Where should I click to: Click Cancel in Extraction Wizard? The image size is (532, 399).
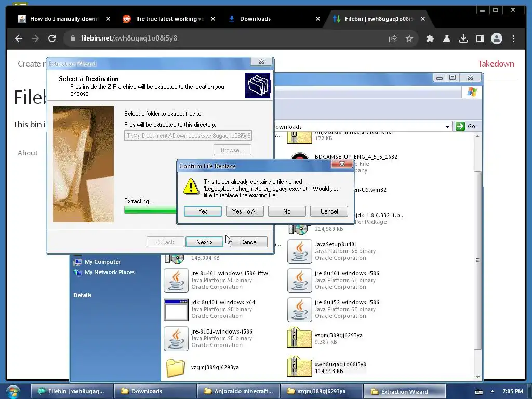(x=249, y=242)
